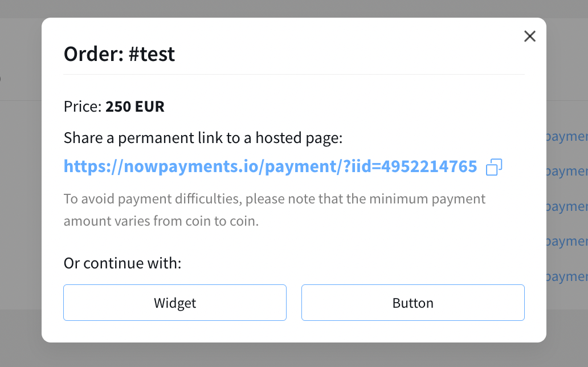Open the nowpayments.io payment link

click(270, 166)
